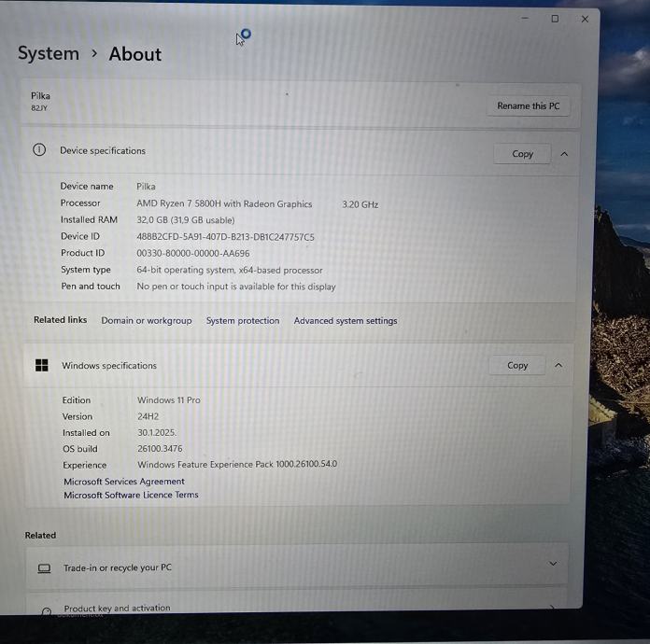Select the Windows Feature Experience Pack text
This screenshot has width=650, height=644.
[237, 464]
